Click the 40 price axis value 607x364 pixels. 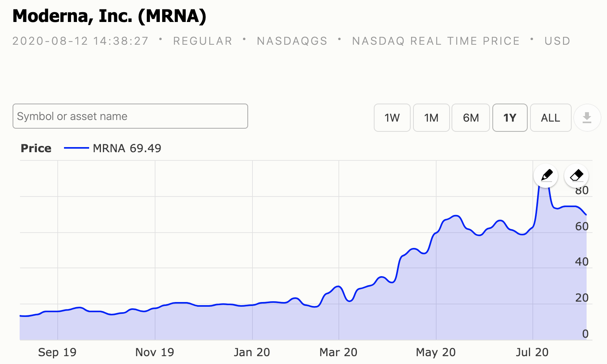click(582, 262)
